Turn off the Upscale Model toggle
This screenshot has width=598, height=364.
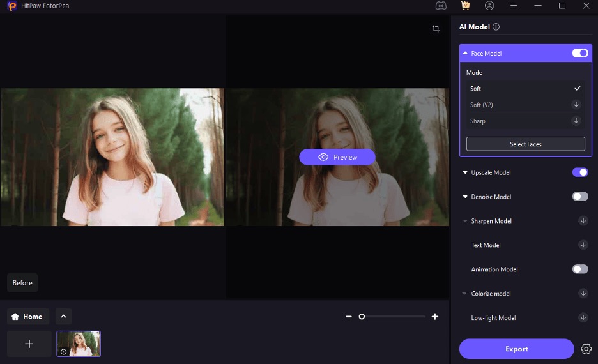click(580, 172)
